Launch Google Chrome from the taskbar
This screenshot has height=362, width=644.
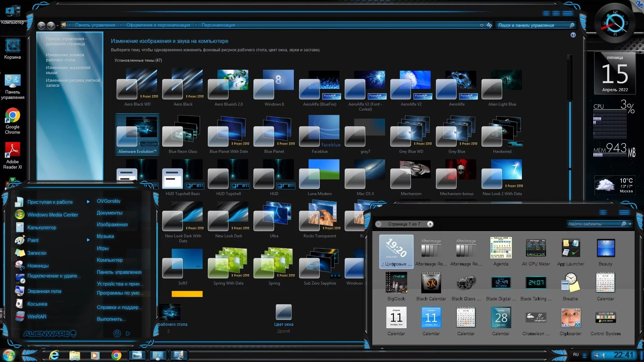[x=116, y=355]
